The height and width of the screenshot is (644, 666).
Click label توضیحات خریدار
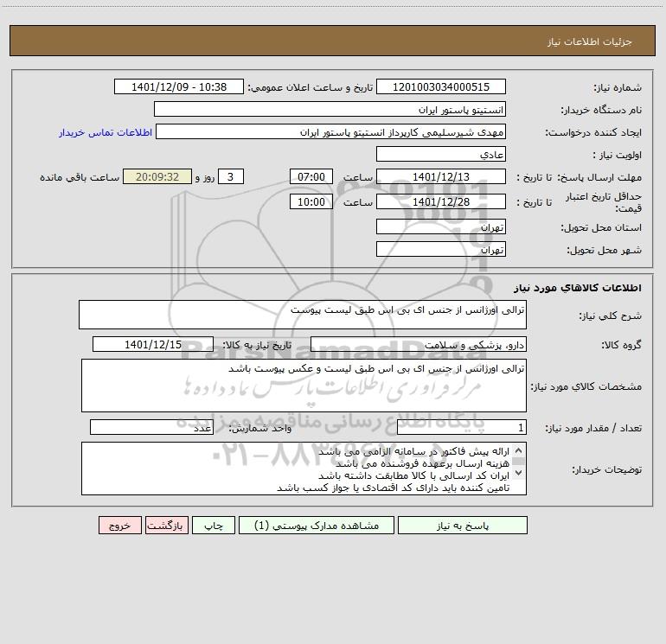click(x=606, y=469)
